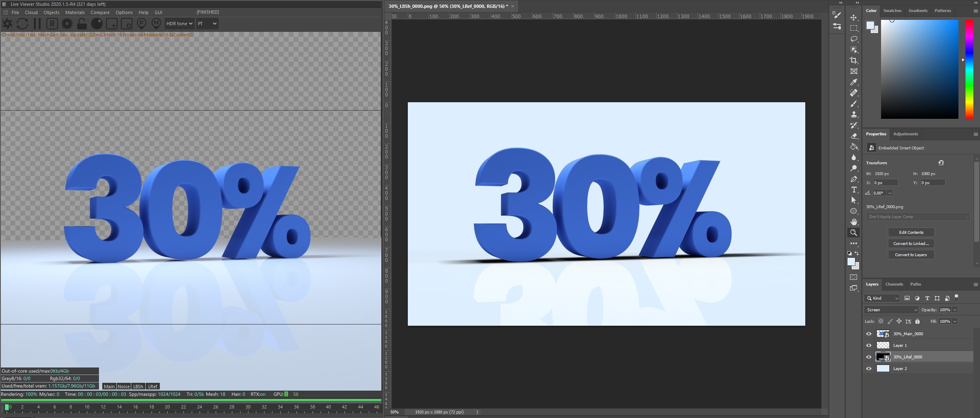Image resolution: width=980 pixels, height=418 pixels.
Task: Select the Brush tool
Action: click(x=854, y=103)
